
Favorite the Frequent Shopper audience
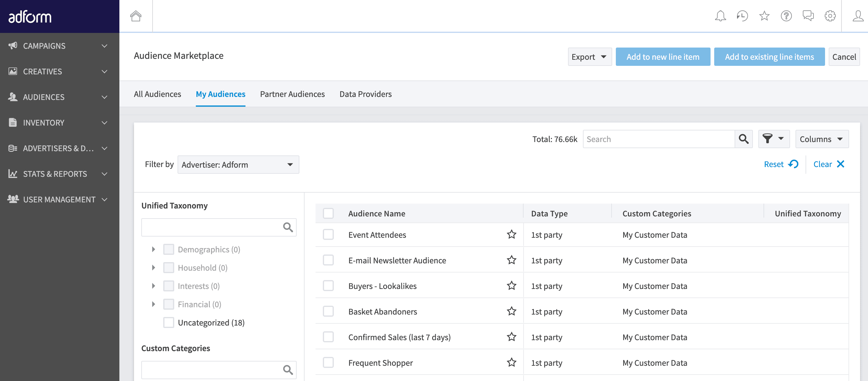pyautogui.click(x=511, y=362)
